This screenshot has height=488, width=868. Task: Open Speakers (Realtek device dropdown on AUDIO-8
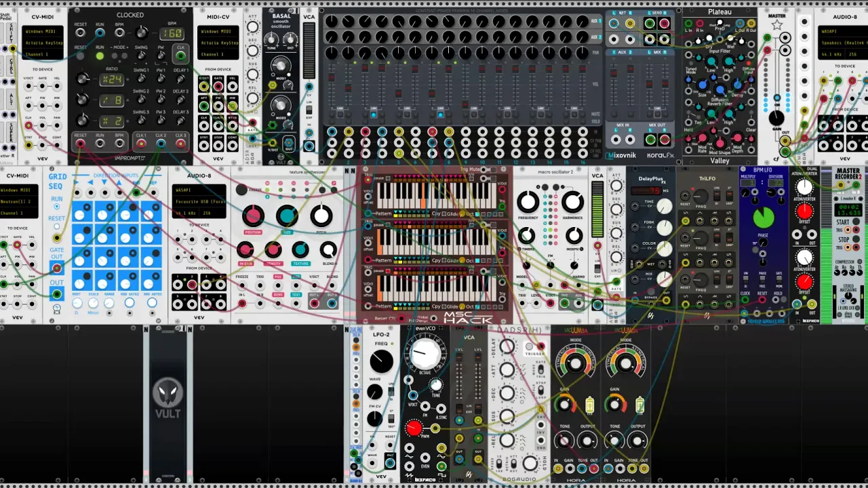[844, 43]
